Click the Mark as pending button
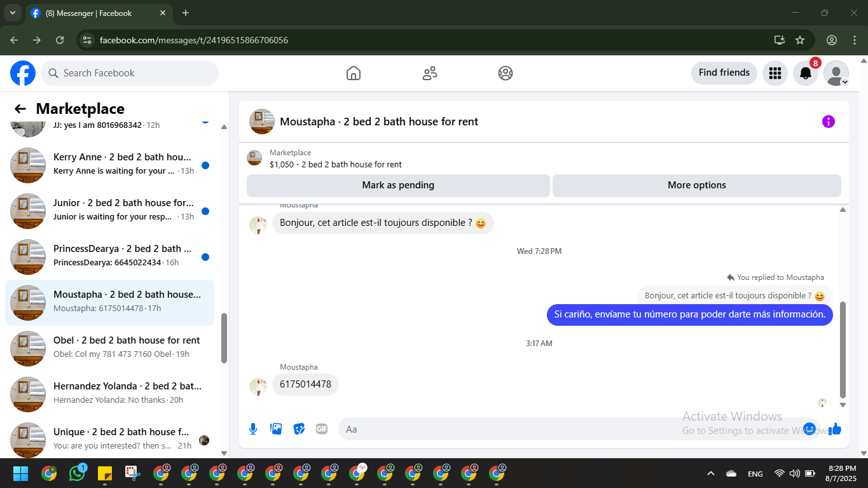Screen dimensions: 868x488 (398, 185)
